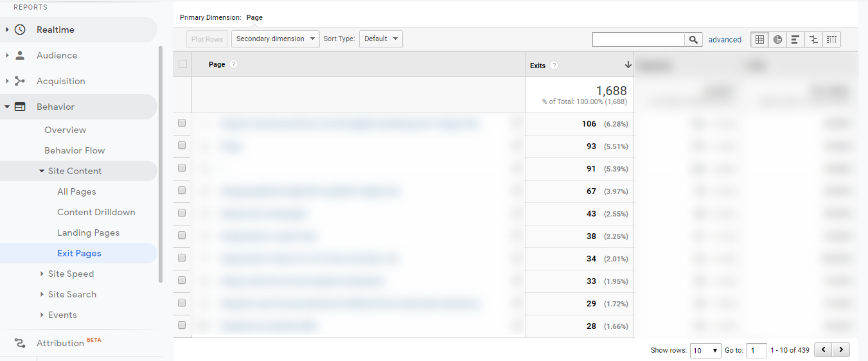Expand the Audience section arrow

pos(7,55)
